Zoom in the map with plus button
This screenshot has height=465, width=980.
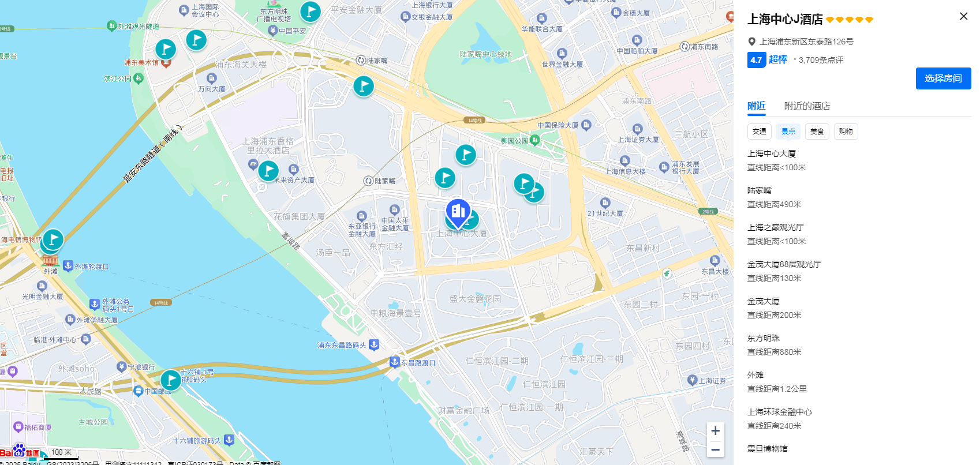pos(715,430)
